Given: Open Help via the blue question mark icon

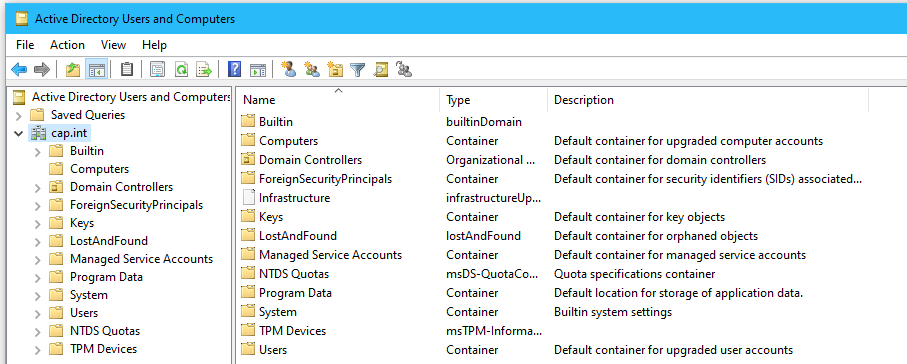Looking at the screenshot, I should [234, 70].
